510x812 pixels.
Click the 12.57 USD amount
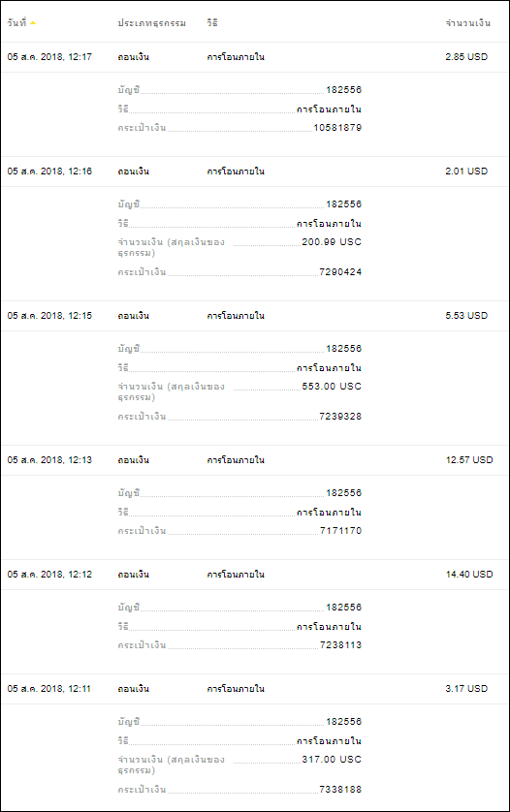coord(469,460)
